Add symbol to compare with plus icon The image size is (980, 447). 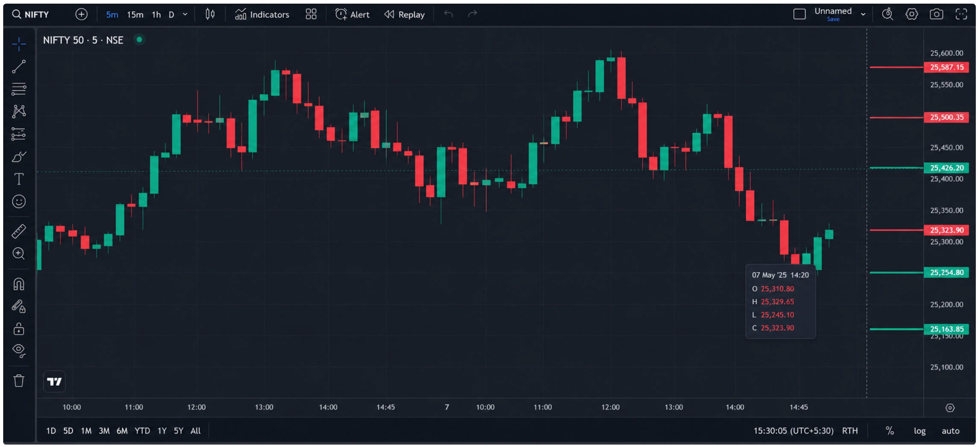(81, 15)
